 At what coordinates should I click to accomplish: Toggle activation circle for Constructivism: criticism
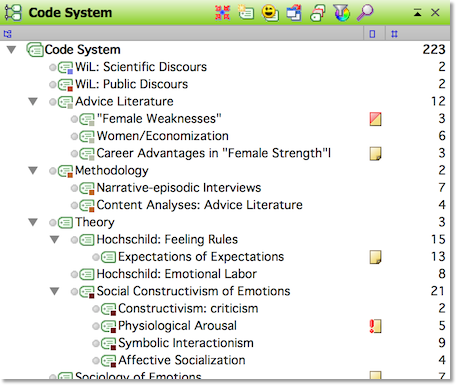coord(96,309)
